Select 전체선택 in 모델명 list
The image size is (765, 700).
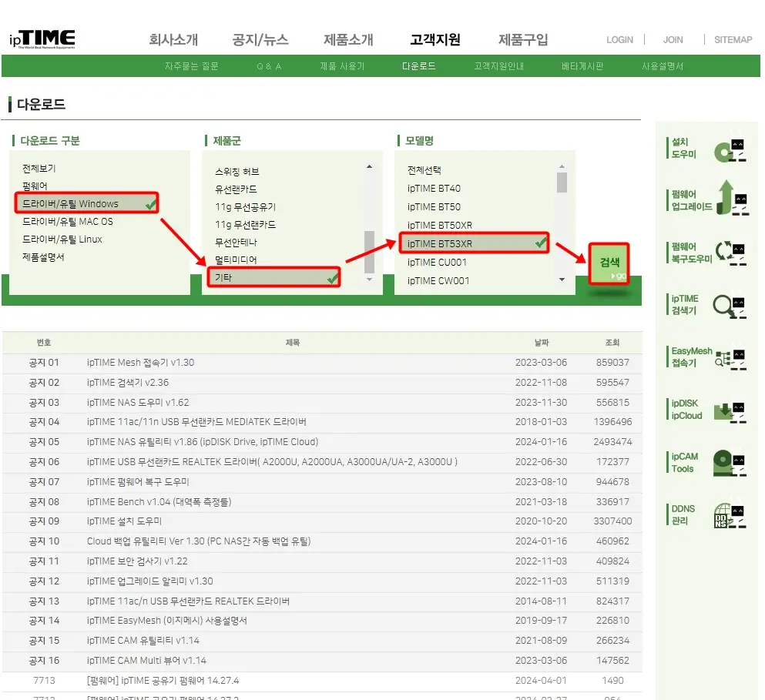click(424, 169)
